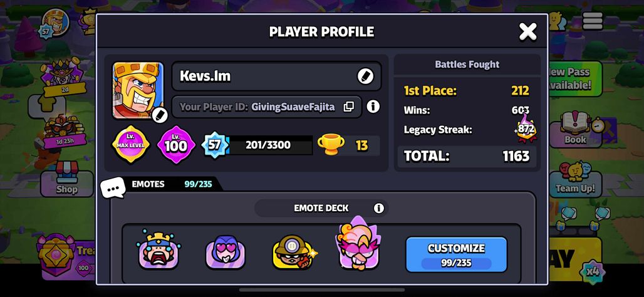Click the Legacy Streak 872 badge
The width and height of the screenshot is (644, 297).
pos(526,128)
